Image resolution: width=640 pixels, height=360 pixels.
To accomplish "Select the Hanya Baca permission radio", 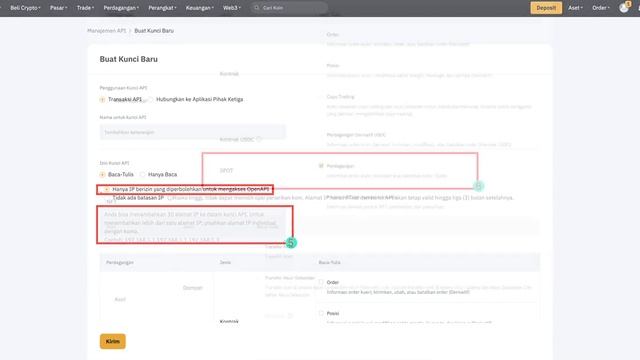I will 142,175.
